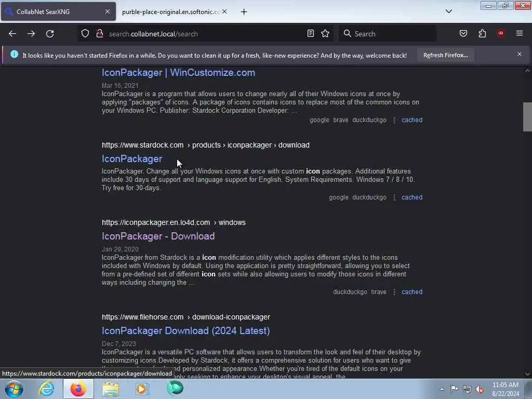The width and height of the screenshot is (532, 399).
Task: Open cached link for Stardock result
Action: coord(412,197)
